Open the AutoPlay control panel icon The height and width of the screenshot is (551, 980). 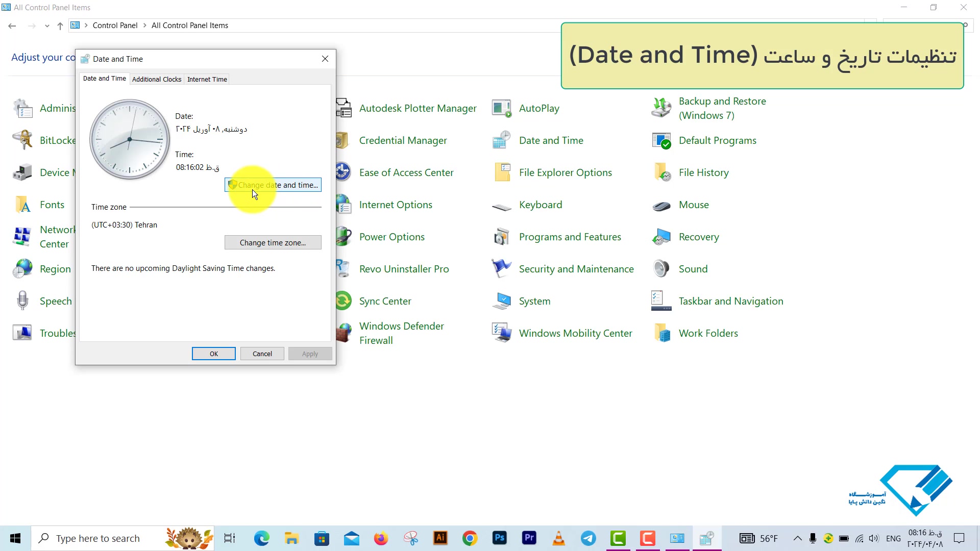pos(501,108)
